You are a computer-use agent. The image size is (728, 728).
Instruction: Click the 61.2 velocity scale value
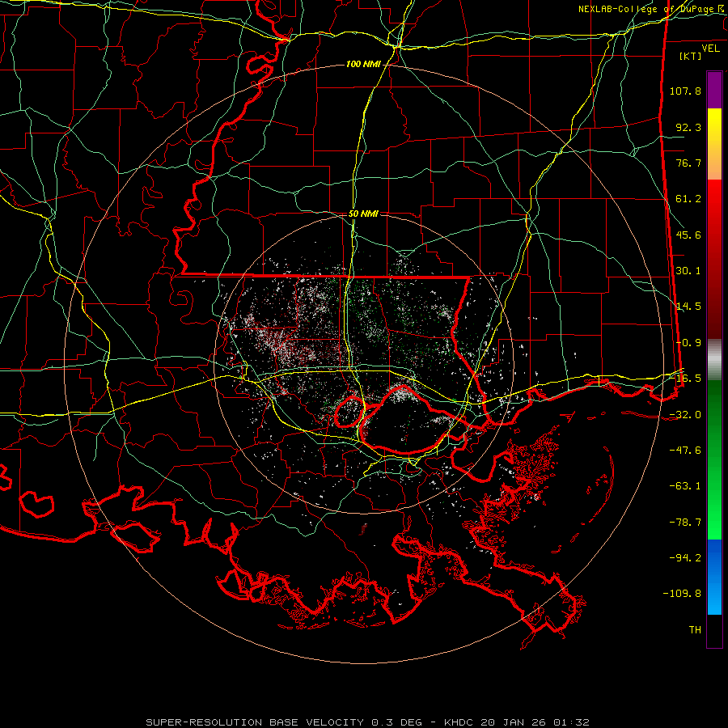(688, 199)
